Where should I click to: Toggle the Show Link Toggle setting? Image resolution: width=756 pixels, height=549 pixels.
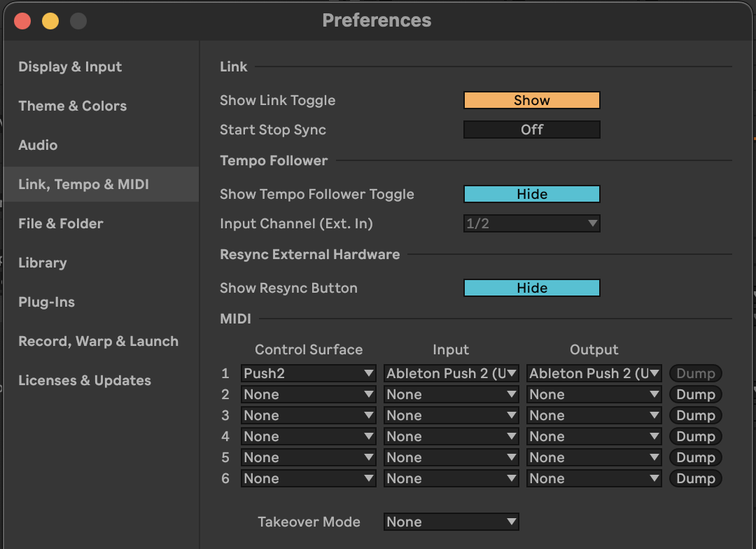point(531,100)
